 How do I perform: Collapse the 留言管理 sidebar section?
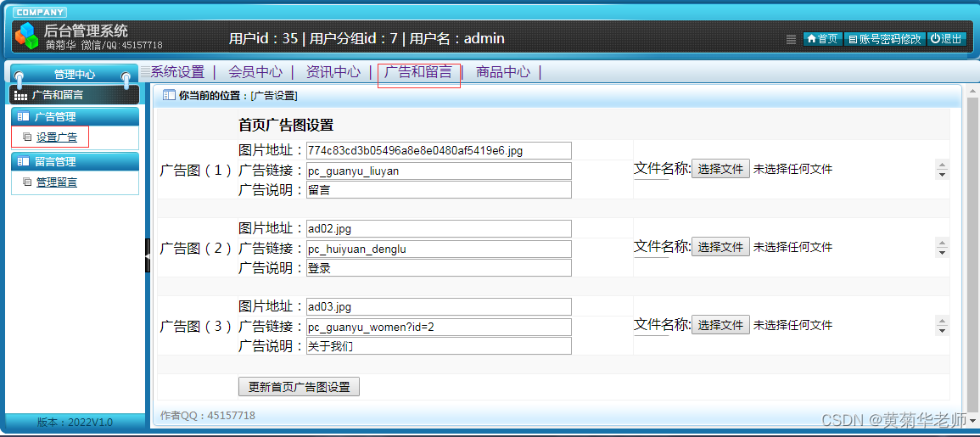click(75, 161)
